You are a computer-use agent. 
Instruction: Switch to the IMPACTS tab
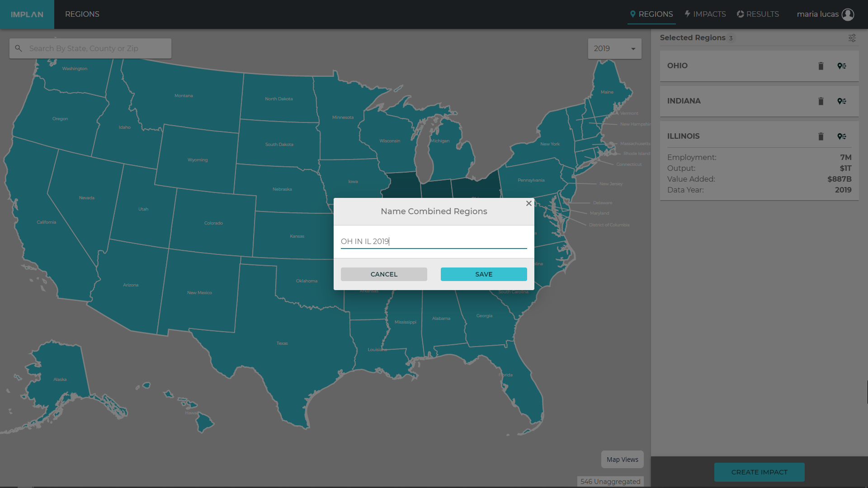point(705,14)
